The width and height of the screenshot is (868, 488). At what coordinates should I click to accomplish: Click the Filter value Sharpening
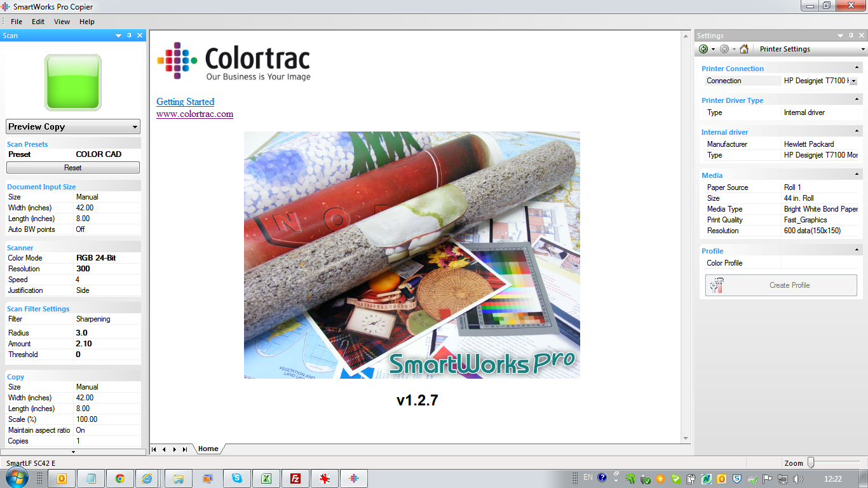click(x=93, y=319)
